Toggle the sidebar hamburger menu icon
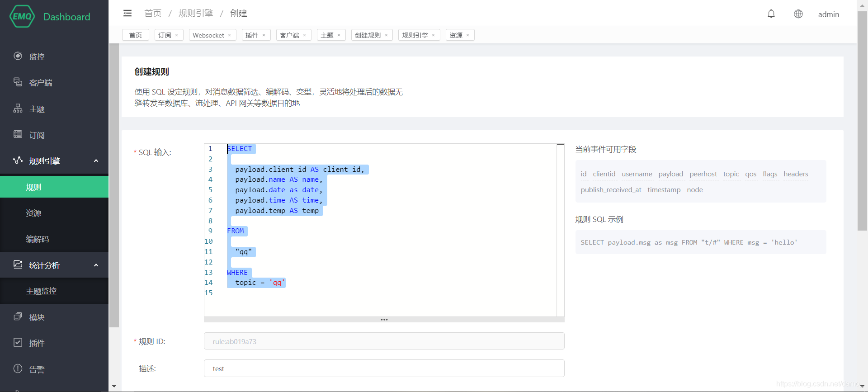The width and height of the screenshot is (868, 392). [x=127, y=14]
